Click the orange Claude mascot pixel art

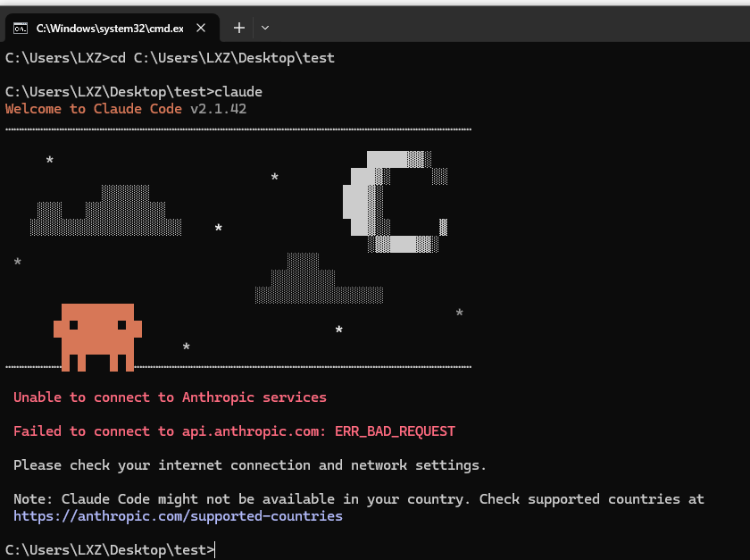(x=97, y=337)
